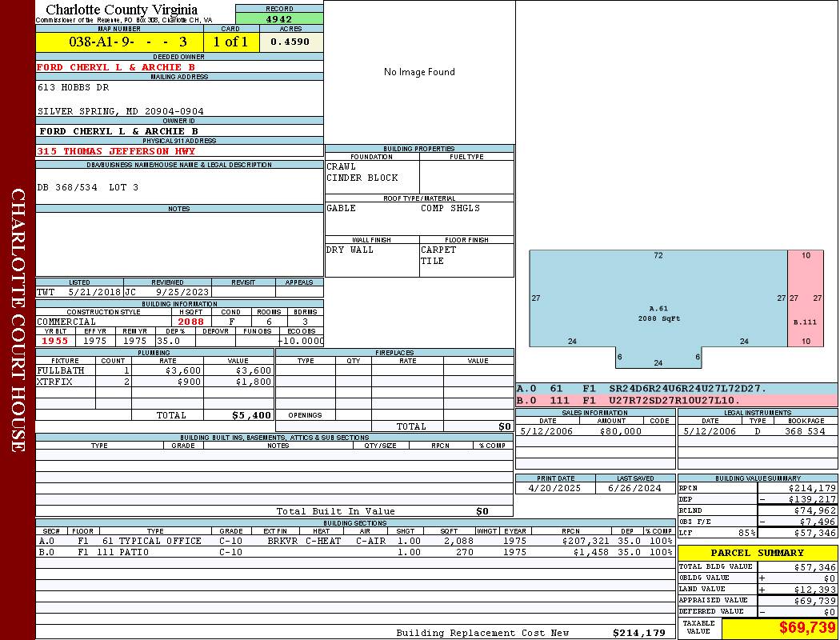Click the blue A.61 office sketch area

(x=658, y=300)
